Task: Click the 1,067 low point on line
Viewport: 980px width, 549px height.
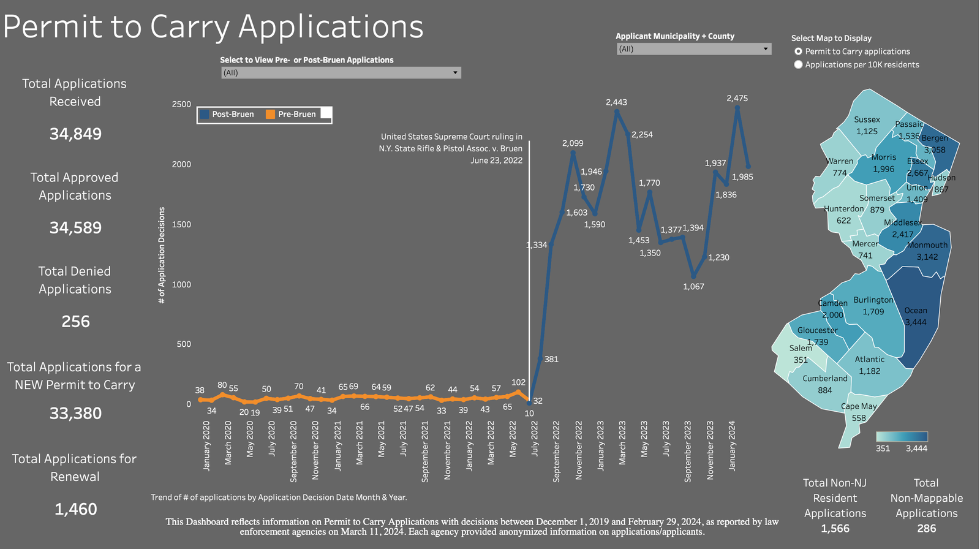Action: pos(693,276)
